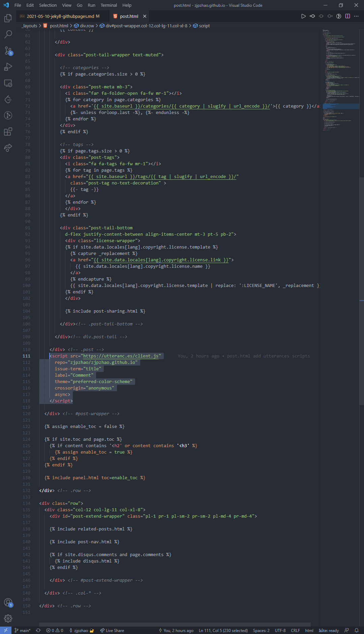Open the GitLens view in activity bar
Screen dimensions: 364x634
click(8, 115)
